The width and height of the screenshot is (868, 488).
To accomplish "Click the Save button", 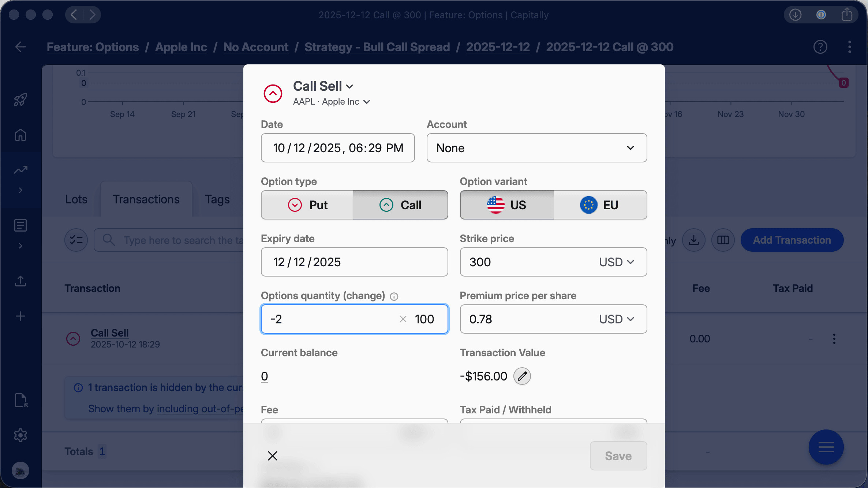I will [x=618, y=456].
